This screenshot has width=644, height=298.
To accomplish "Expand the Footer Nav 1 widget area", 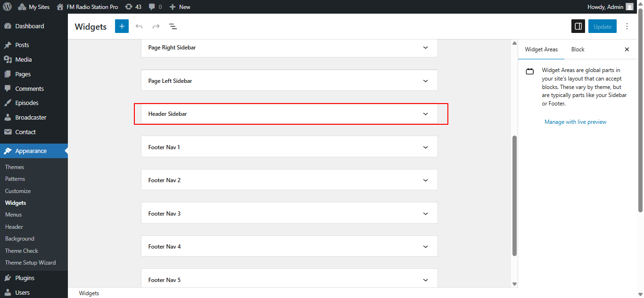I will [x=425, y=147].
